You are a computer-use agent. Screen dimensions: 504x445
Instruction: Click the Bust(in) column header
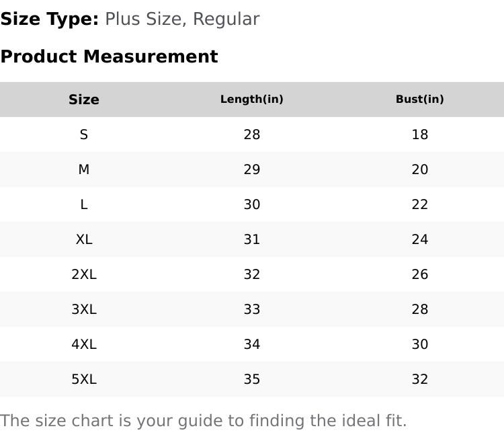pos(420,99)
